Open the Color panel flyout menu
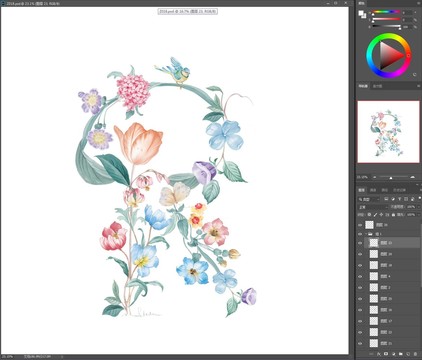The image size is (422, 360). point(419,3)
